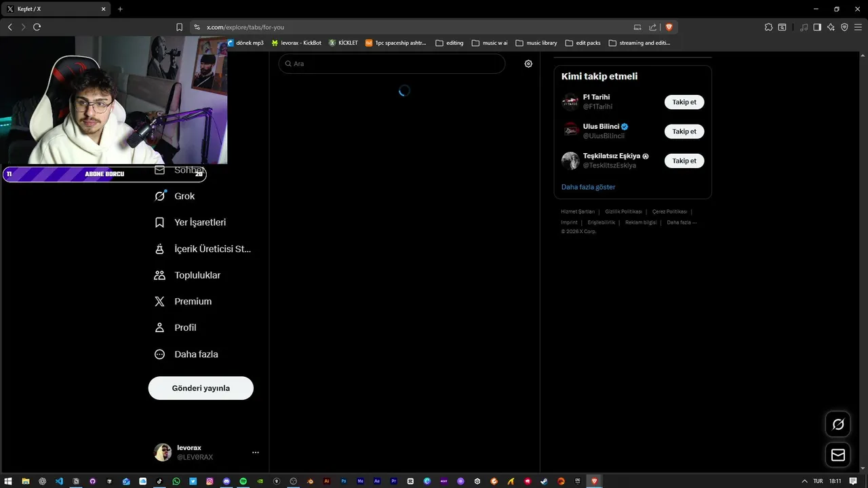
Task: Open Windows Start menu
Action: [9, 481]
